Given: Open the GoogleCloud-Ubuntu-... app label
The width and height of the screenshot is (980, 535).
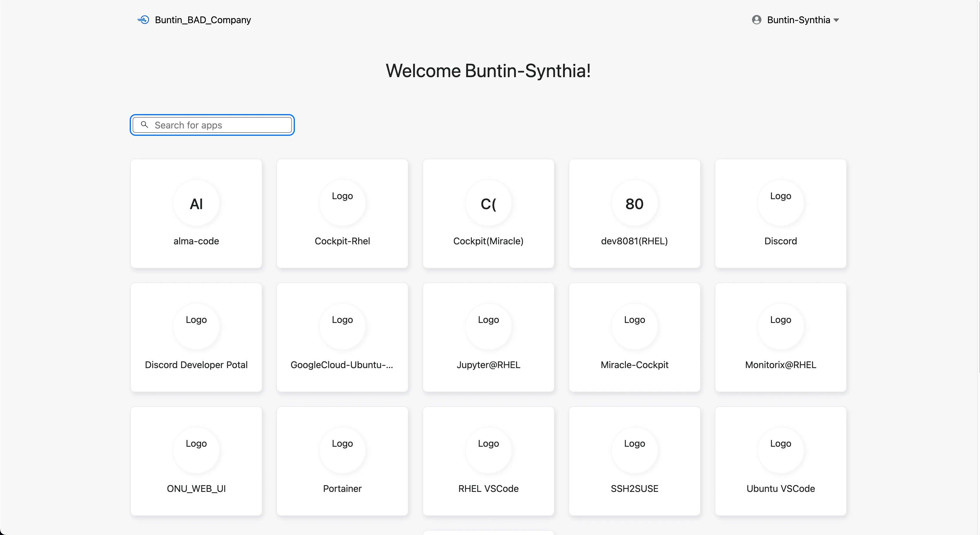Looking at the screenshot, I should tap(342, 365).
